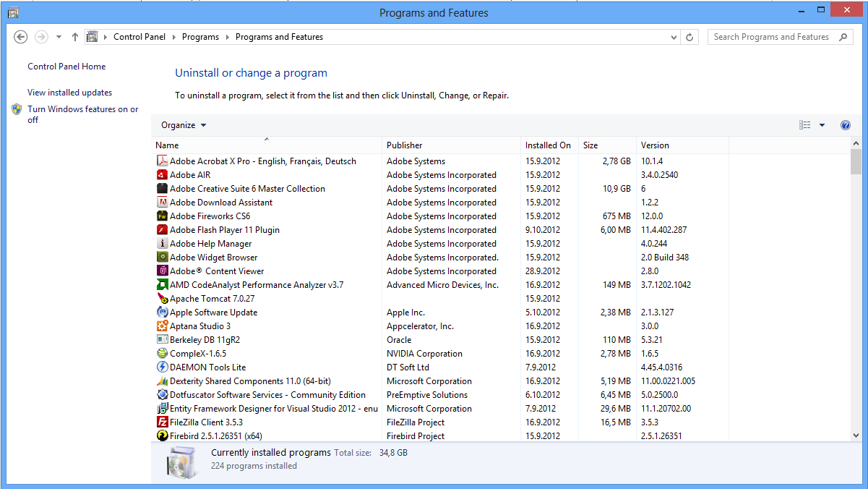868x489 pixels.
Task: Click the DAEMON Tools Lite icon
Action: pyautogui.click(x=163, y=367)
